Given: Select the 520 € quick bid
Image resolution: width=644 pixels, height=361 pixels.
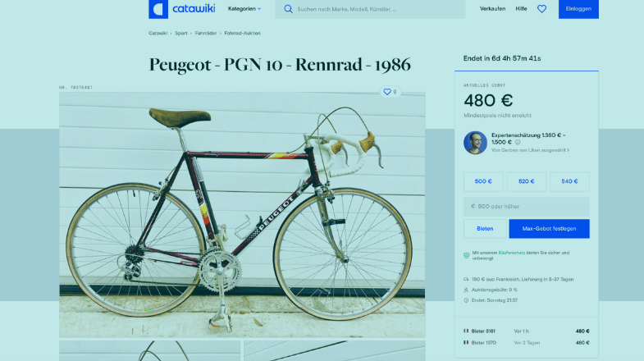Looking at the screenshot, I should pos(526,181).
